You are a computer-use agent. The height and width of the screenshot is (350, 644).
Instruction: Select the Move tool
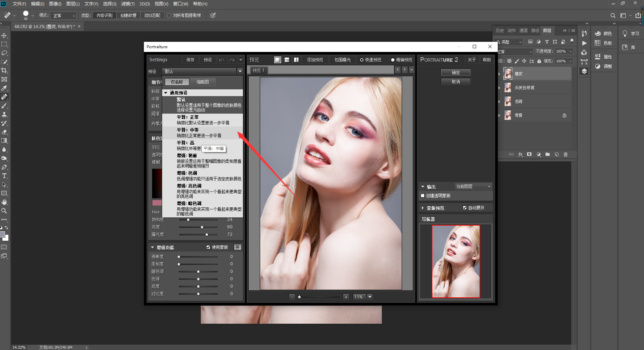click(x=4, y=35)
